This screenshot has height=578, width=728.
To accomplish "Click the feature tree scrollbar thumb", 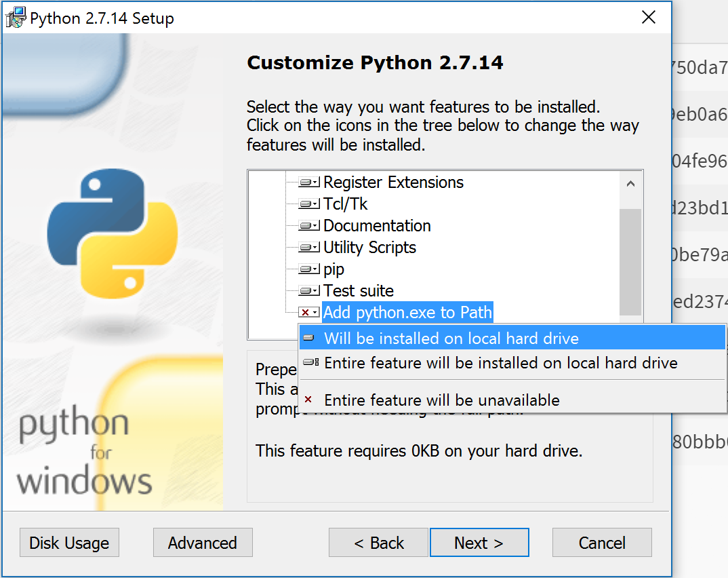I will pyautogui.click(x=630, y=262).
